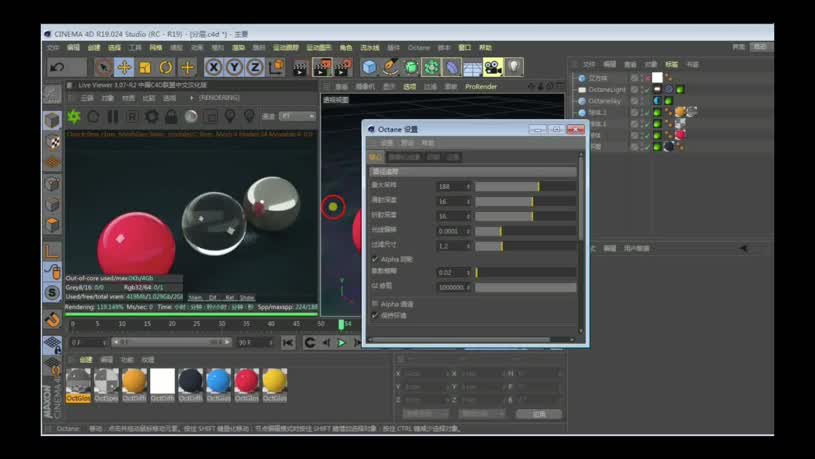Select blue OctGlos material
The width and height of the screenshot is (815, 459).
pos(218,385)
